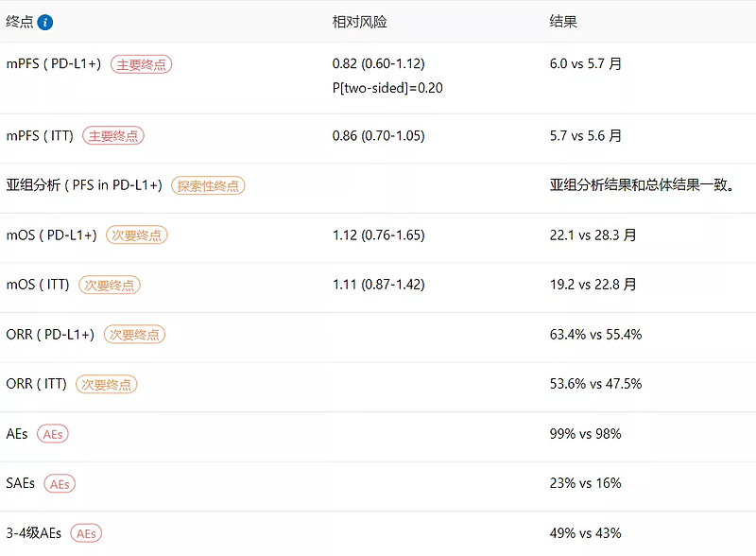The height and width of the screenshot is (556, 756).
Task: Select the P[two-sided]=0.20 text
Action: 387,88
